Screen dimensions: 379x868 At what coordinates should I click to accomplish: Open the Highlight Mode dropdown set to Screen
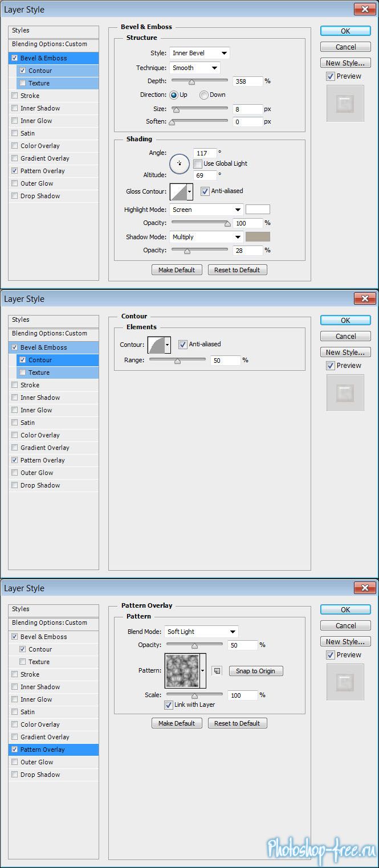click(x=206, y=210)
